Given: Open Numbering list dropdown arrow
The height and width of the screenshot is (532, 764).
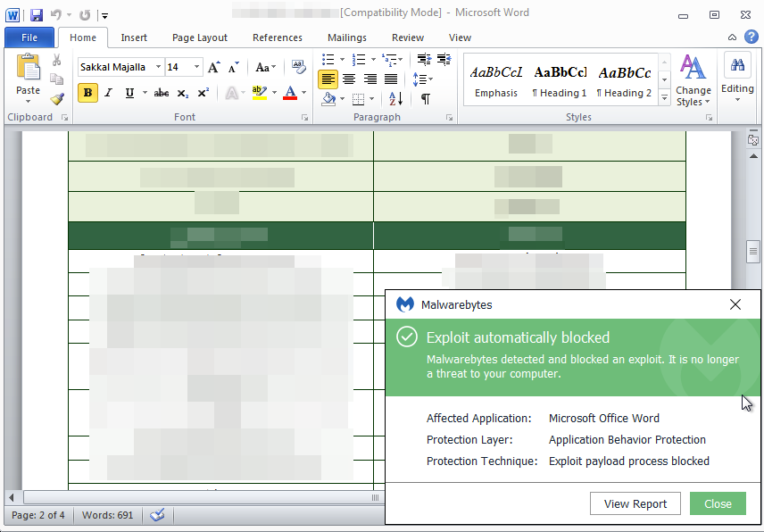Looking at the screenshot, I should [x=373, y=60].
